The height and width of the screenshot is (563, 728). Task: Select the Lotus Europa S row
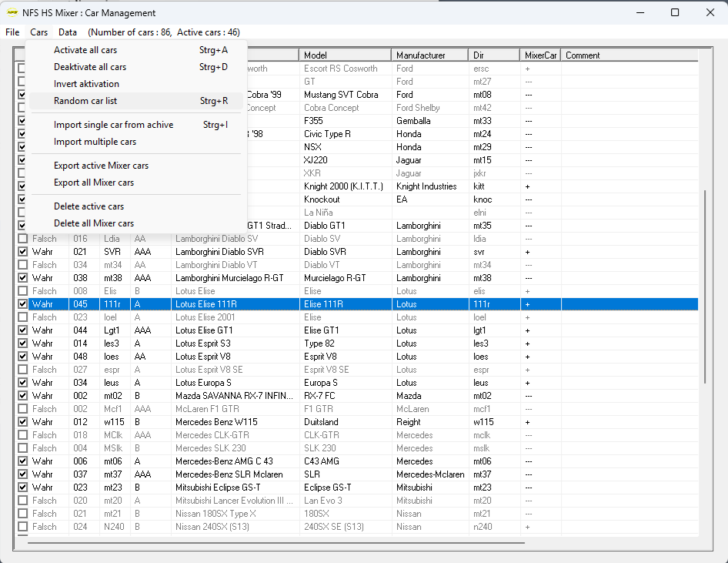coord(358,383)
